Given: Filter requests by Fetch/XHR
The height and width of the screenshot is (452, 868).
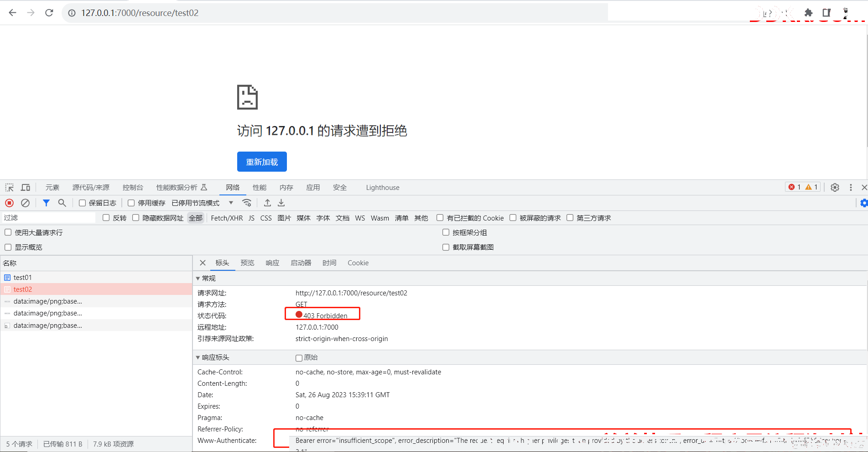Looking at the screenshot, I should pyautogui.click(x=227, y=218).
